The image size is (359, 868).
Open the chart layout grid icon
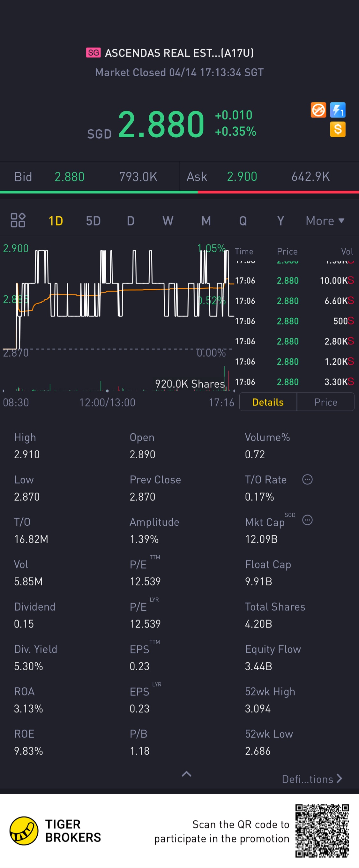(18, 220)
